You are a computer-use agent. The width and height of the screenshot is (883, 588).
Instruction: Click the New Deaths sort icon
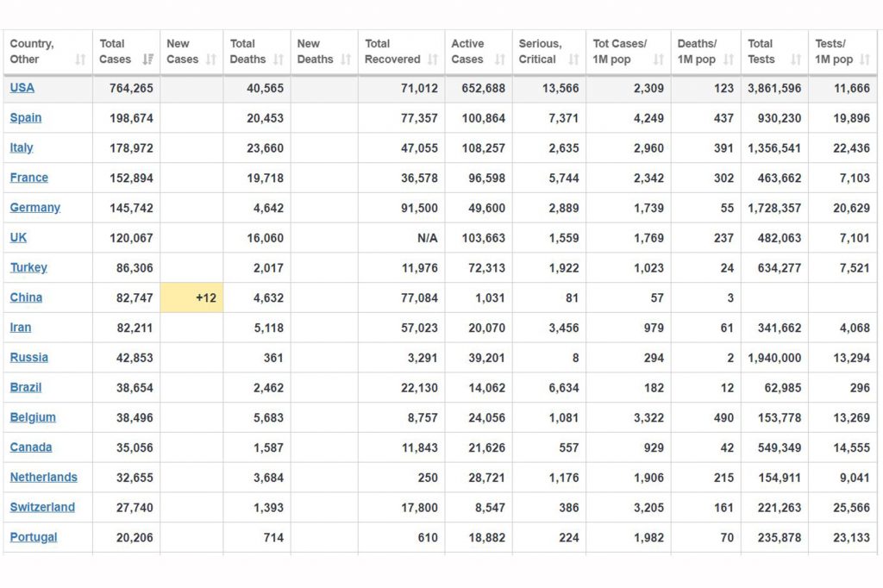pyautogui.click(x=346, y=59)
